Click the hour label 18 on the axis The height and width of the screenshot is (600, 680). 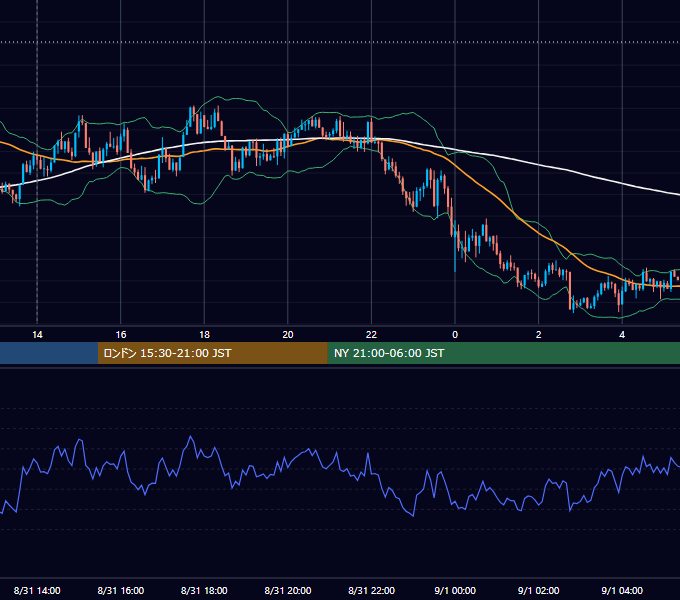(204, 335)
